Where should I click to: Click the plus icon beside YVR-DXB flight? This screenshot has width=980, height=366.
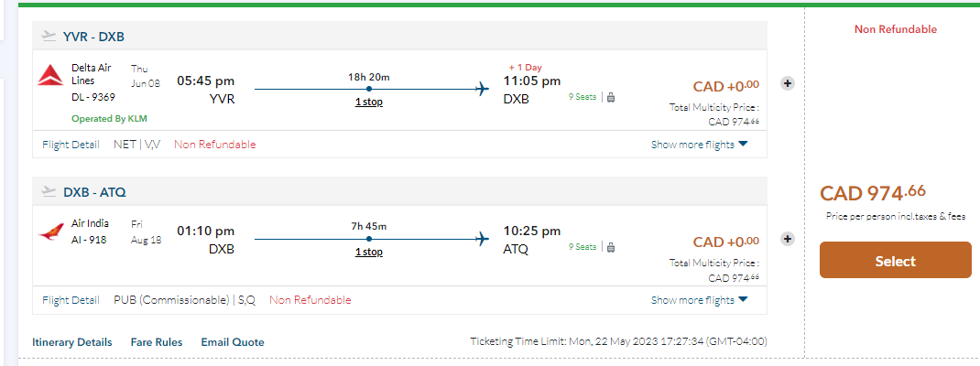[x=787, y=83]
